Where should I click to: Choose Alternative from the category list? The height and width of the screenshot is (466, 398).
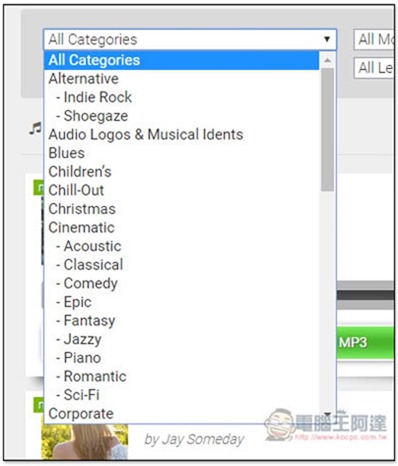tap(182, 79)
